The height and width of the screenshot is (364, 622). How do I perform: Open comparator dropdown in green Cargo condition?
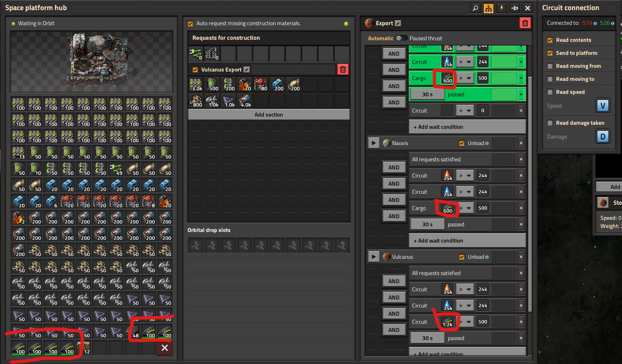pos(465,78)
